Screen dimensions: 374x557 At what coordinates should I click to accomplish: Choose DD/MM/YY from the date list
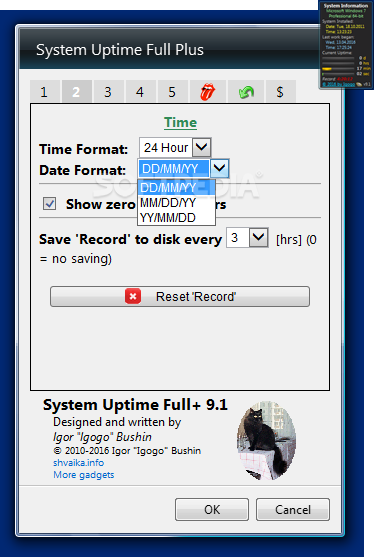pos(176,188)
